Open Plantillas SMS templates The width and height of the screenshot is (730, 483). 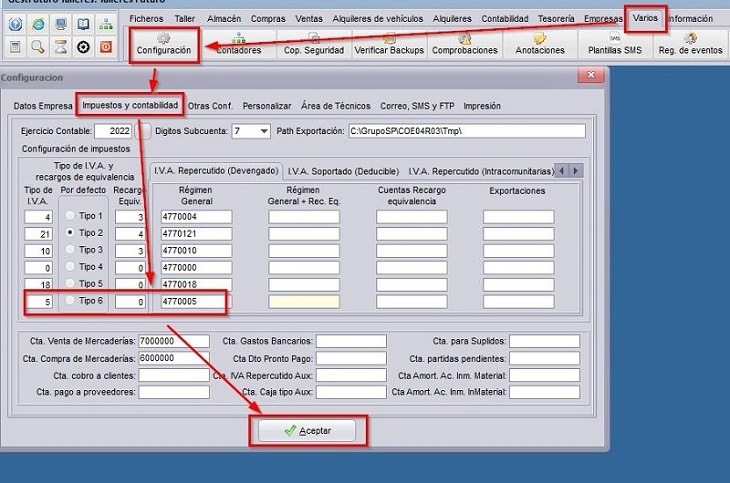coord(615,44)
